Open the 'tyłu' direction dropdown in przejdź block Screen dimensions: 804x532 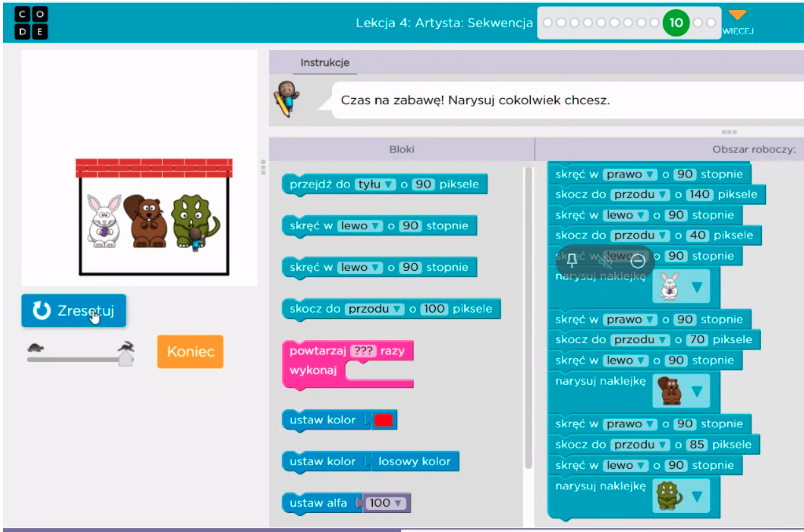click(x=375, y=185)
